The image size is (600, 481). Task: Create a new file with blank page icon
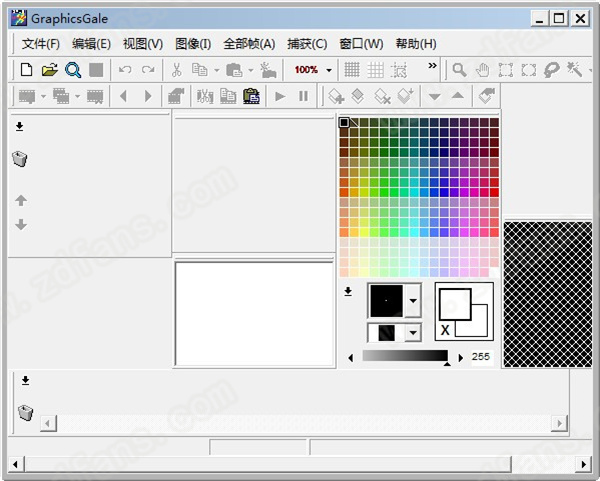click(x=26, y=70)
